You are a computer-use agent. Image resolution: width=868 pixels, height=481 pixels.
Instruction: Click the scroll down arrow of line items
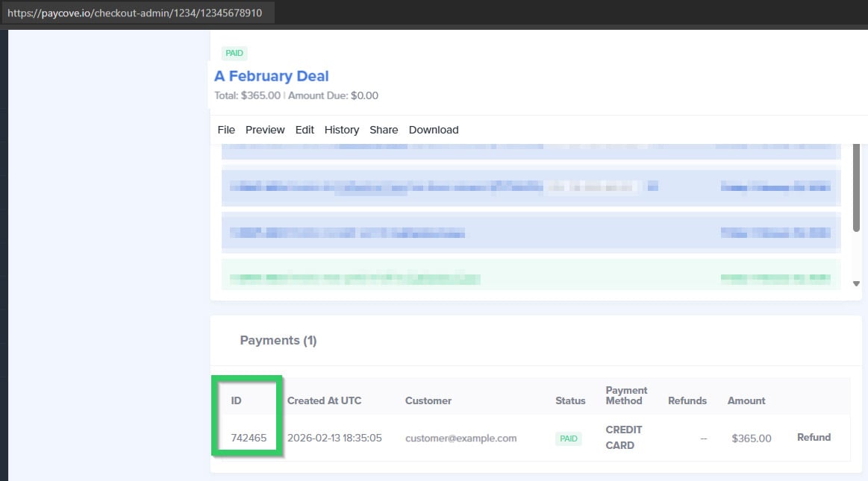tap(856, 284)
